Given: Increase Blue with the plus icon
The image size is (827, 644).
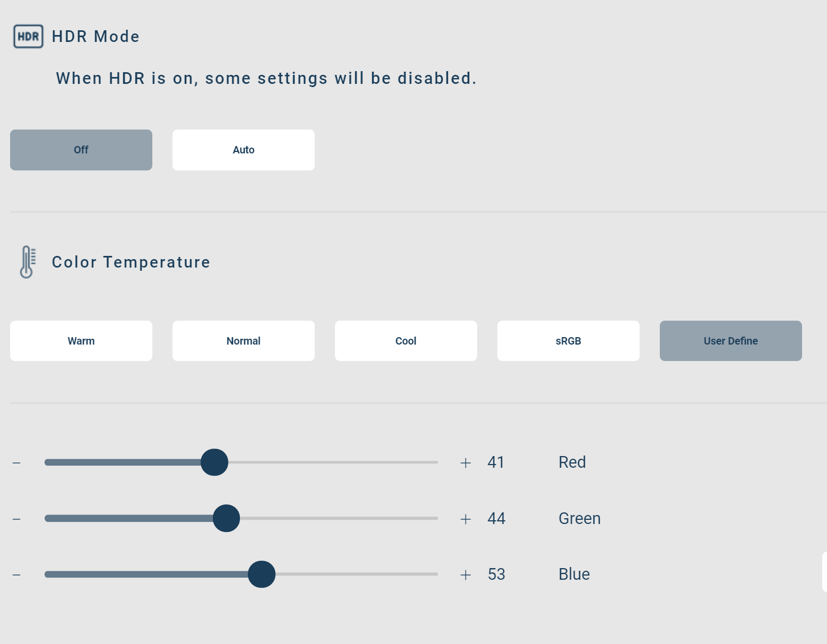Looking at the screenshot, I should 466,574.
